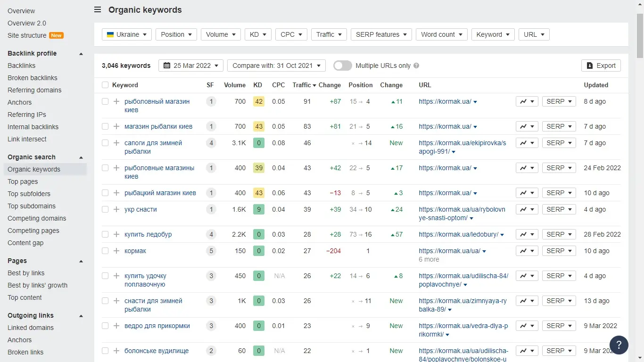The image size is (644, 362).
Task: Click the info icon next to Multiple URLs only
Action: point(416,66)
